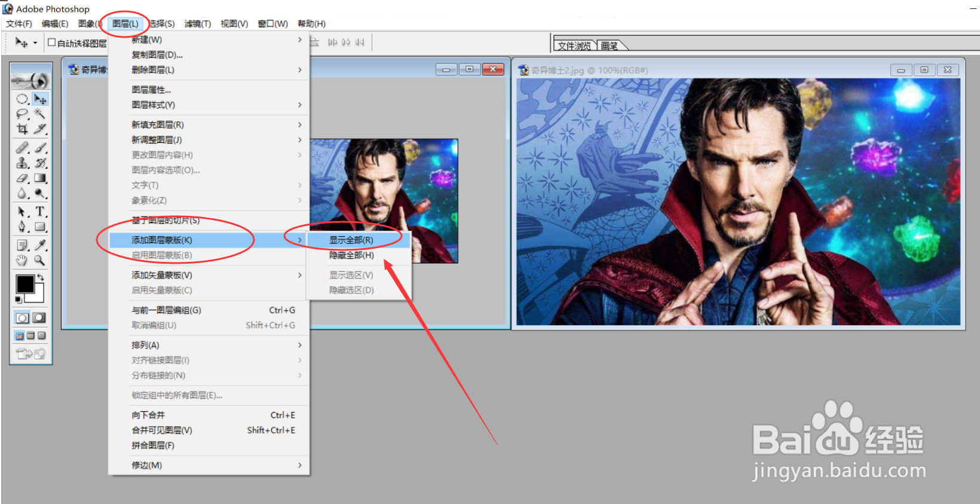This screenshot has width=980, height=504.
Task: Expand 新填充图层(R) submenu
Action: [x=209, y=124]
